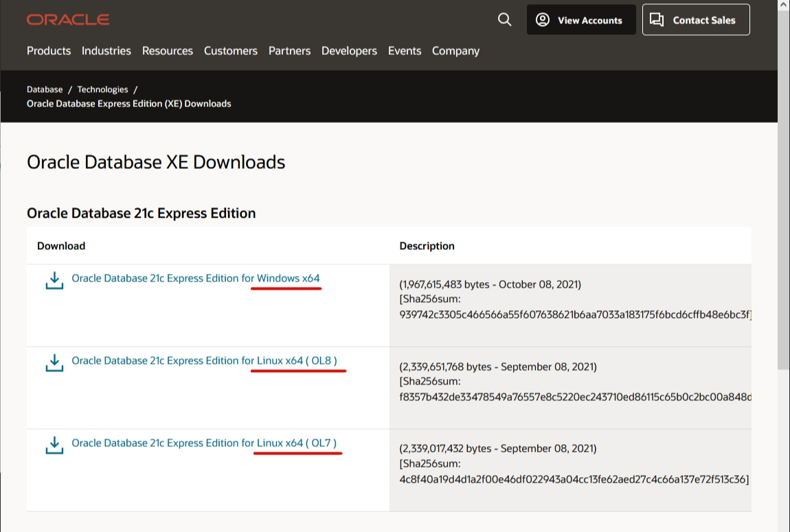The height and width of the screenshot is (532, 790).
Task: Click the Description column header
Action: click(427, 246)
